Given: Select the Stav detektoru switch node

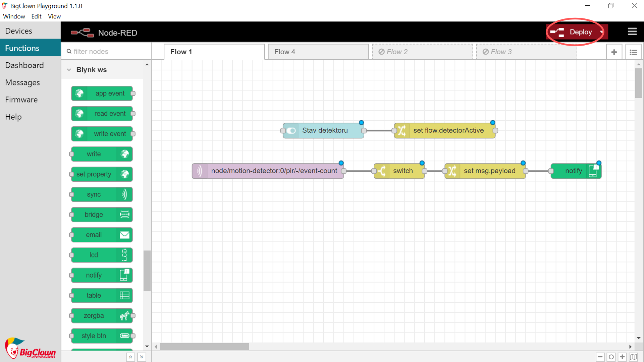Looking at the screenshot, I should point(323,130).
